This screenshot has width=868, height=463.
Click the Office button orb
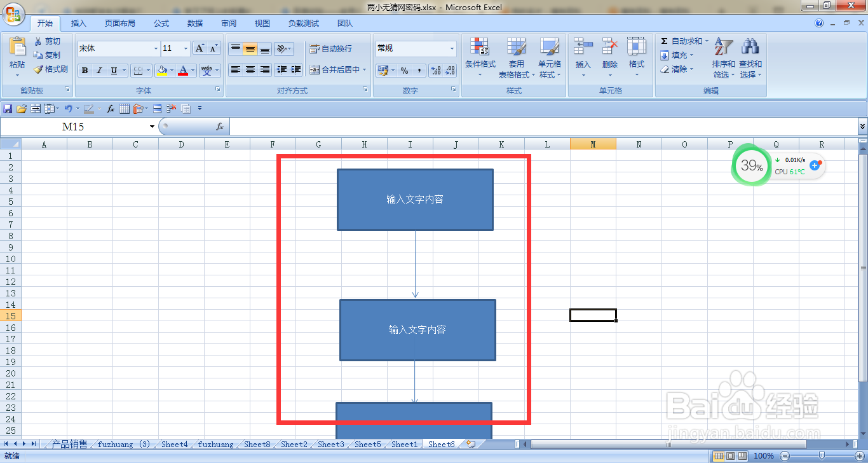tap(14, 13)
